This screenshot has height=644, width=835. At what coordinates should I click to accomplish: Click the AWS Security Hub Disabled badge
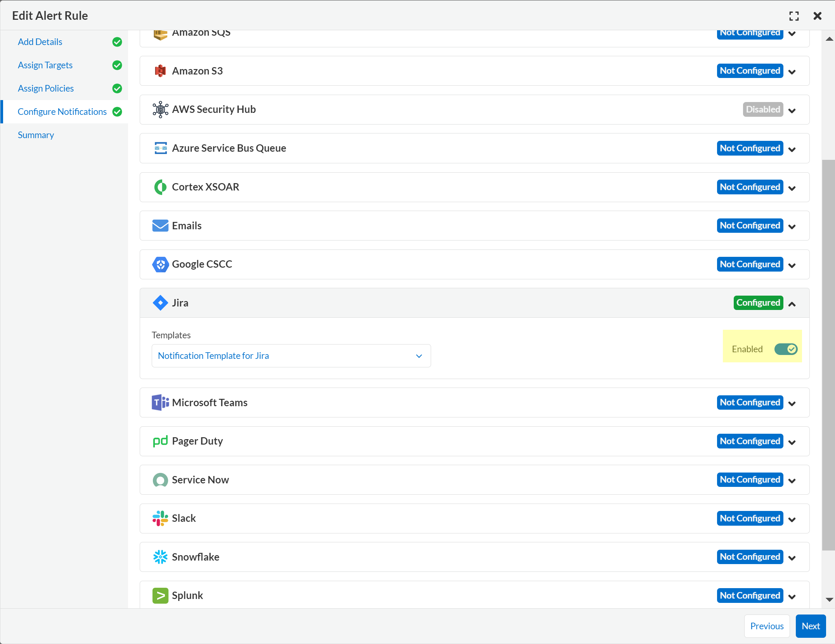pyautogui.click(x=763, y=109)
